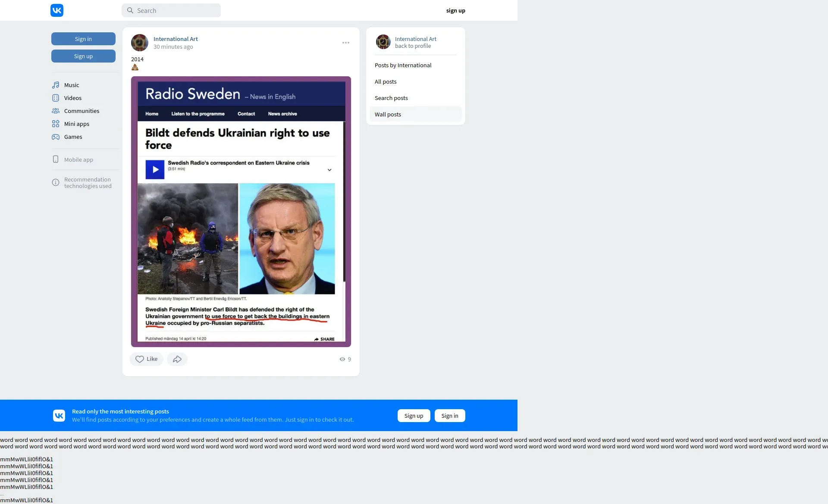
Task: Open the Music section icon
Action: click(x=56, y=85)
